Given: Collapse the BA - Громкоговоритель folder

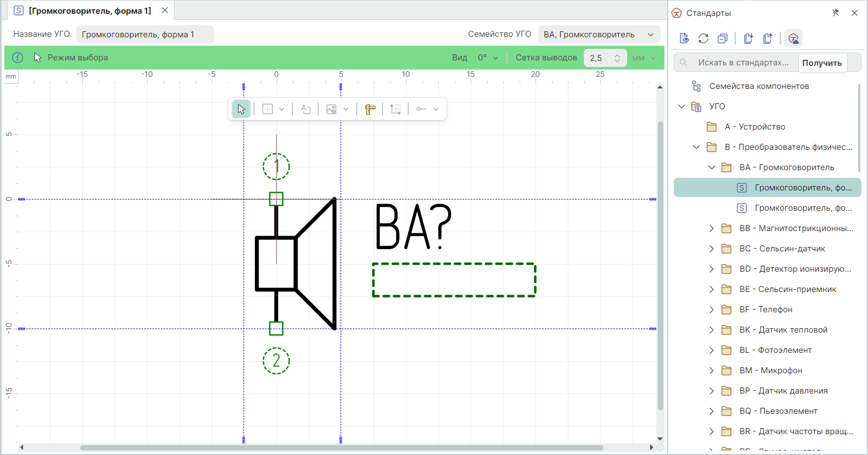Looking at the screenshot, I should click(x=712, y=167).
